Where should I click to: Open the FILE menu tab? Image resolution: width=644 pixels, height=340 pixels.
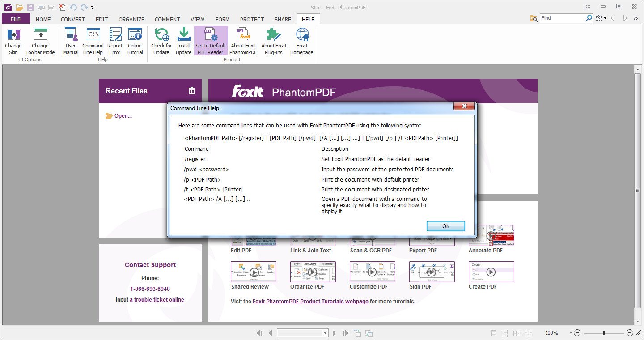[16, 19]
